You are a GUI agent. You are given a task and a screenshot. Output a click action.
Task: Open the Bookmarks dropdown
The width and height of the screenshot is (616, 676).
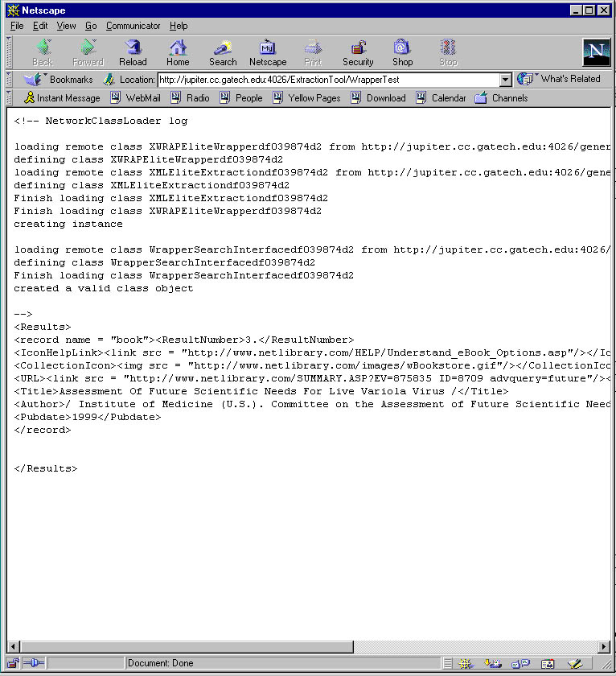pyautogui.click(x=59, y=80)
